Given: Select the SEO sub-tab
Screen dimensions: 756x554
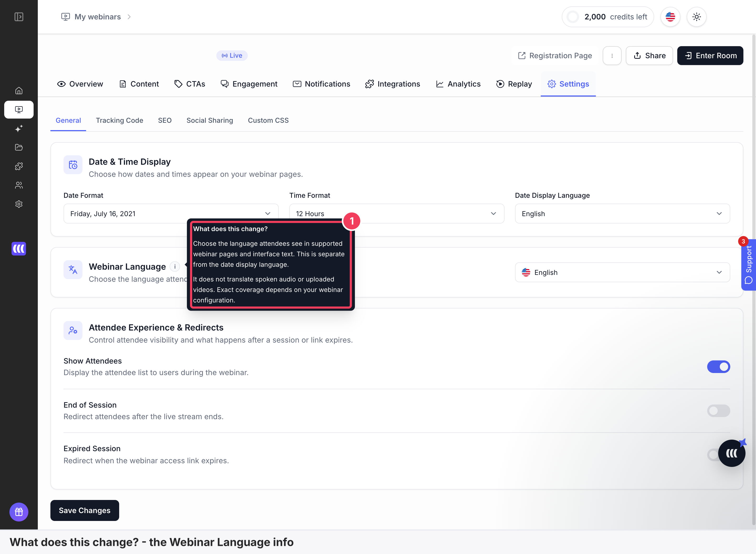Looking at the screenshot, I should 165,120.
